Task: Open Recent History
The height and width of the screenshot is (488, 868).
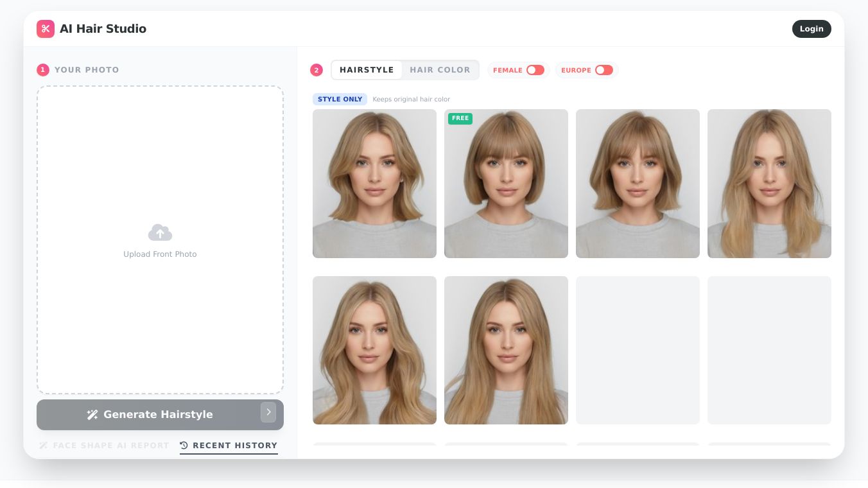Action: [x=235, y=446]
